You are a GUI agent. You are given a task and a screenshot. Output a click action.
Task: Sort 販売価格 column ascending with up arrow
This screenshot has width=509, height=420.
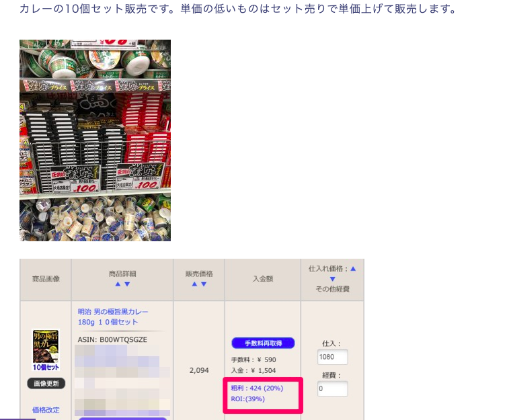[194, 284]
